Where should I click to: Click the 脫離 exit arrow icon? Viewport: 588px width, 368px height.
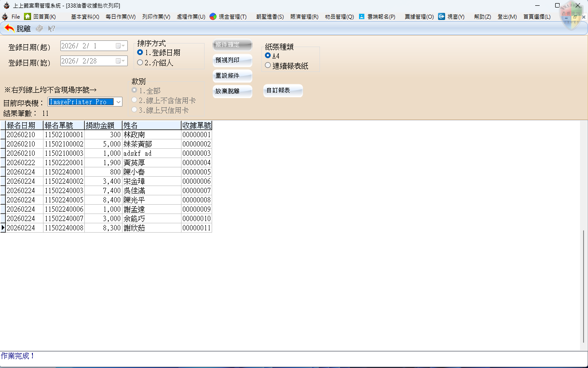pos(9,28)
